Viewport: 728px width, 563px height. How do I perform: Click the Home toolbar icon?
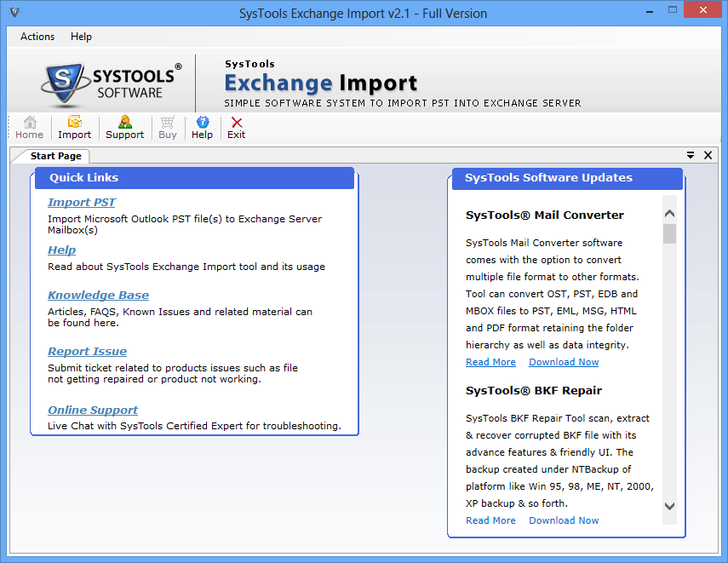[29, 128]
